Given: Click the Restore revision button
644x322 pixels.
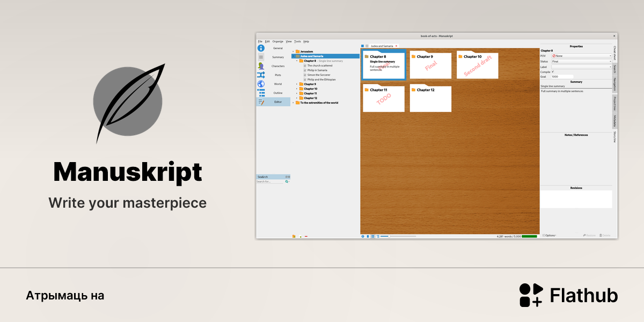Looking at the screenshot, I should coord(589,235).
